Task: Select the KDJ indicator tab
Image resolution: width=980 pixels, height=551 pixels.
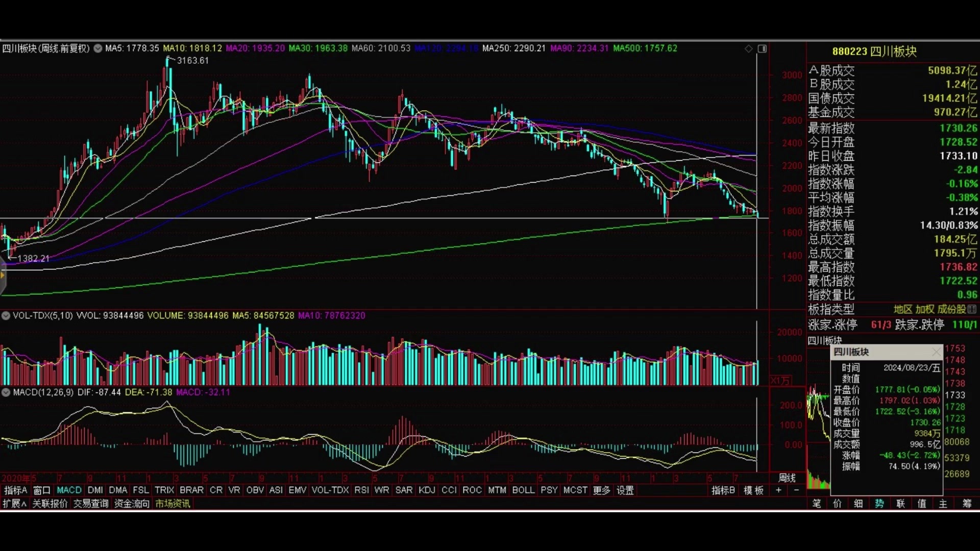Action: (x=427, y=490)
